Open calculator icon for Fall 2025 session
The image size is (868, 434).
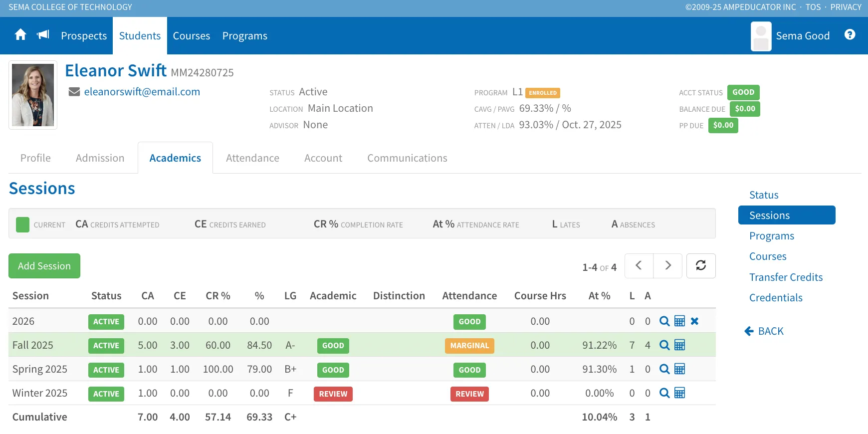pos(679,345)
